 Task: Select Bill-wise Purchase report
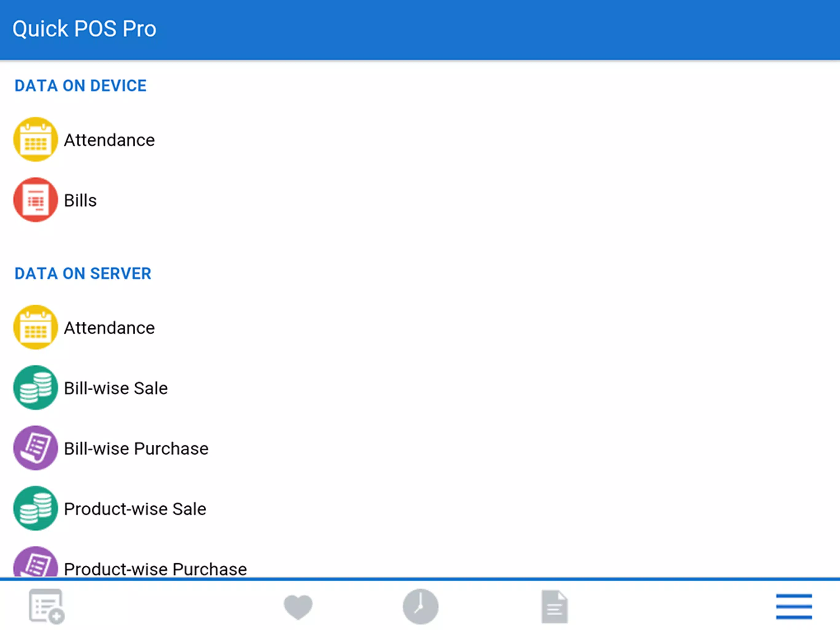point(420,449)
